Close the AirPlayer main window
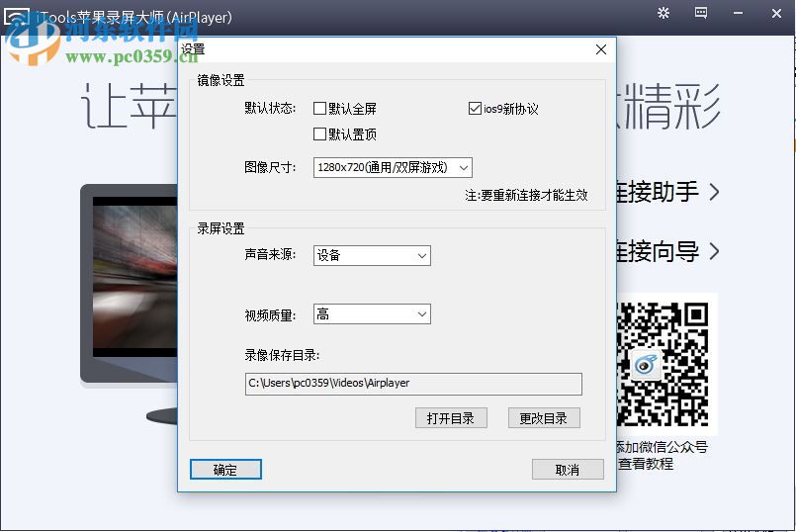This screenshot has height=532, width=796. pyautogui.click(x=776, y=13)
